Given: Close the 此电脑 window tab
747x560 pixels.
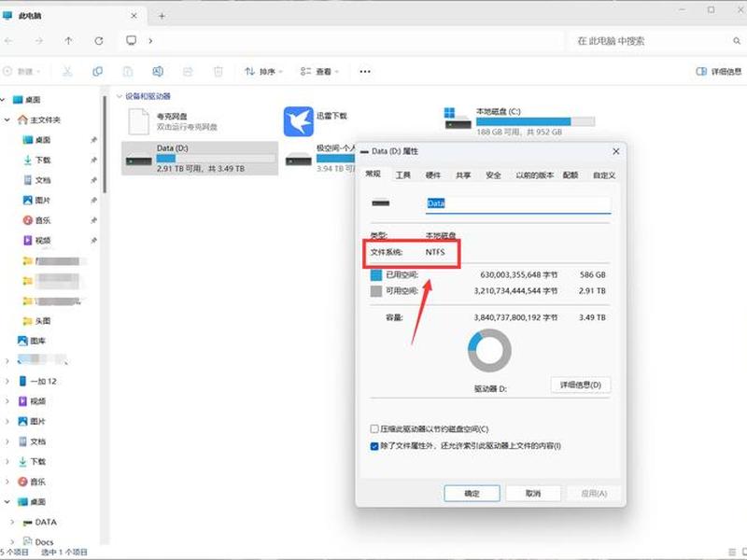Looking at the screenshot, I should point(134,16).
